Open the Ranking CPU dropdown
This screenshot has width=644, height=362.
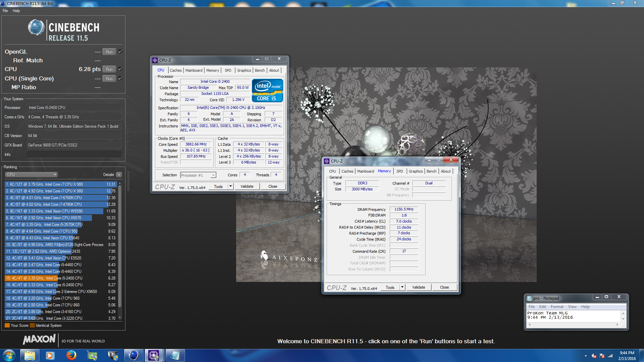pos(32,175)
